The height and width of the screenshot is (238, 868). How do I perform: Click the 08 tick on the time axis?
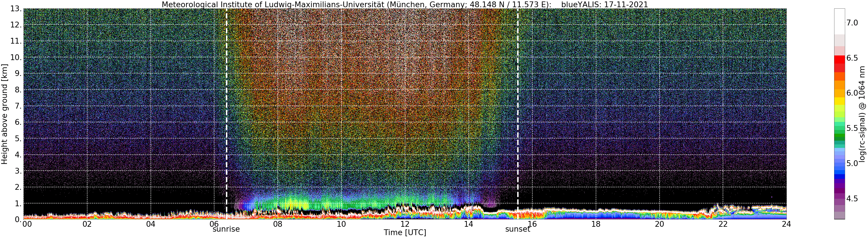tap(278, 224)
